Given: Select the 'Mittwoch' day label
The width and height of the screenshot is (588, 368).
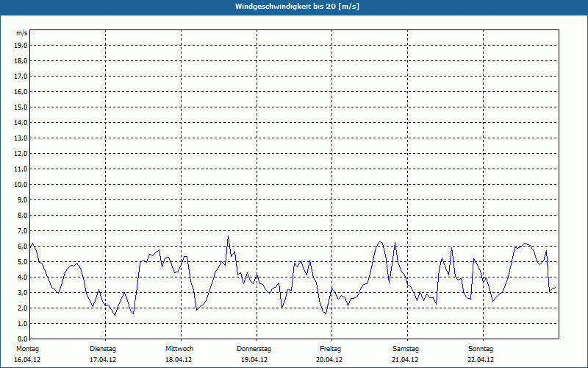Looking at the screenshot, I should [179, 349].
